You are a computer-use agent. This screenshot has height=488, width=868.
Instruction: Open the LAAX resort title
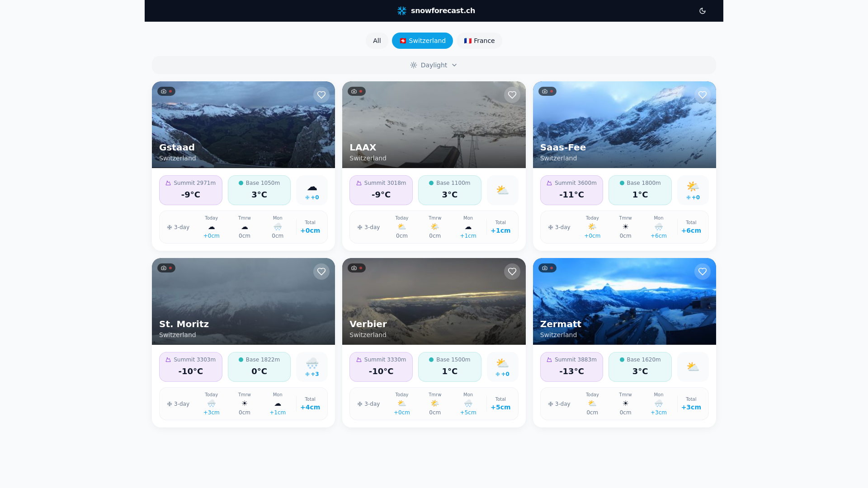pyautogui.click(x=363, y=147)
